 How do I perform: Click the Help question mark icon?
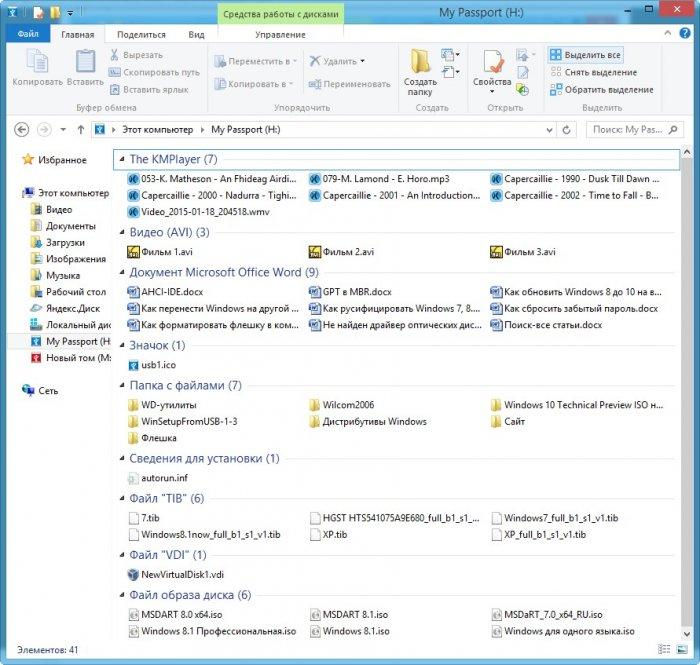[x=685, y=33]
